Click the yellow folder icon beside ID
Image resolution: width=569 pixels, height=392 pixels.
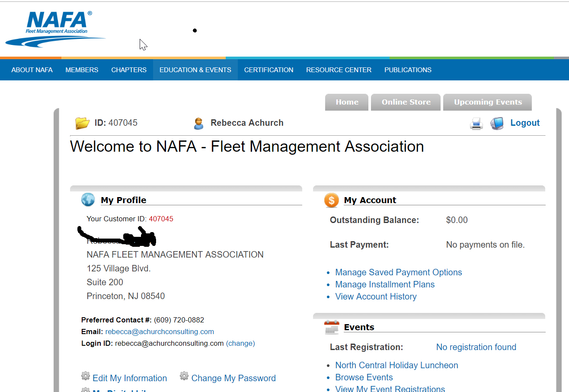click(x=82, y=123)
